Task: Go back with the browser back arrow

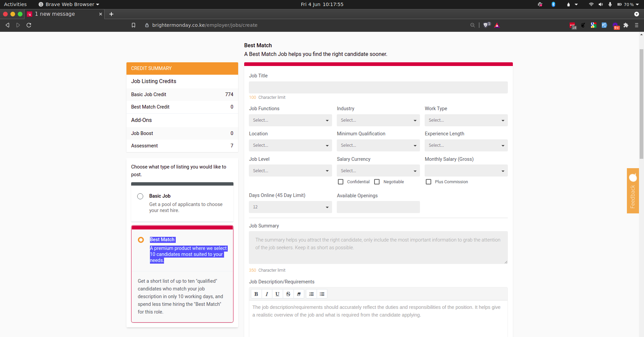Action: [x=7, y=25]
